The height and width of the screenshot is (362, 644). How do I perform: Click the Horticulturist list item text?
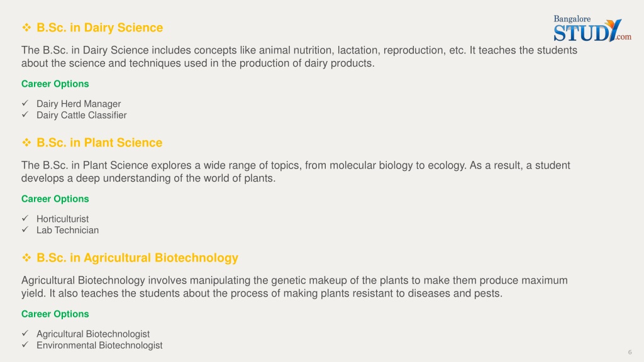pos(62,219)
